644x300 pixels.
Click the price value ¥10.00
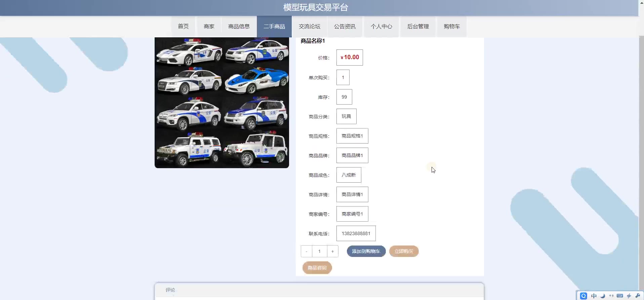350,58
